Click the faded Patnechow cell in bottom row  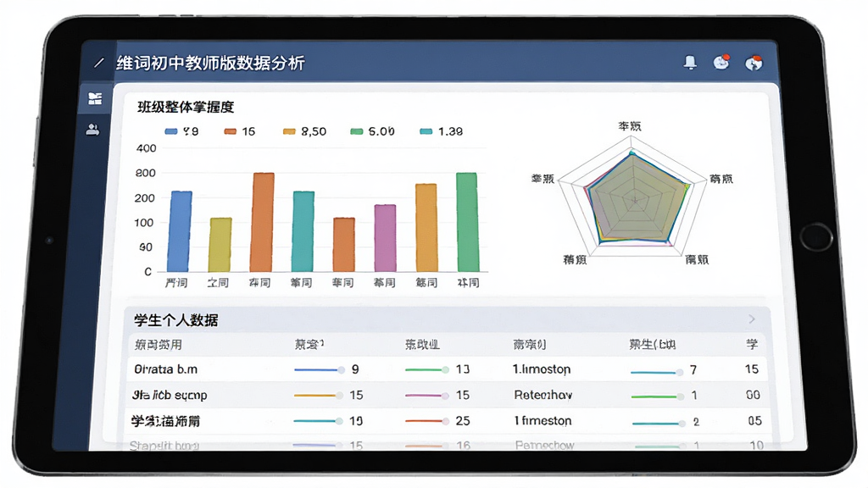[x=545, y=445]
